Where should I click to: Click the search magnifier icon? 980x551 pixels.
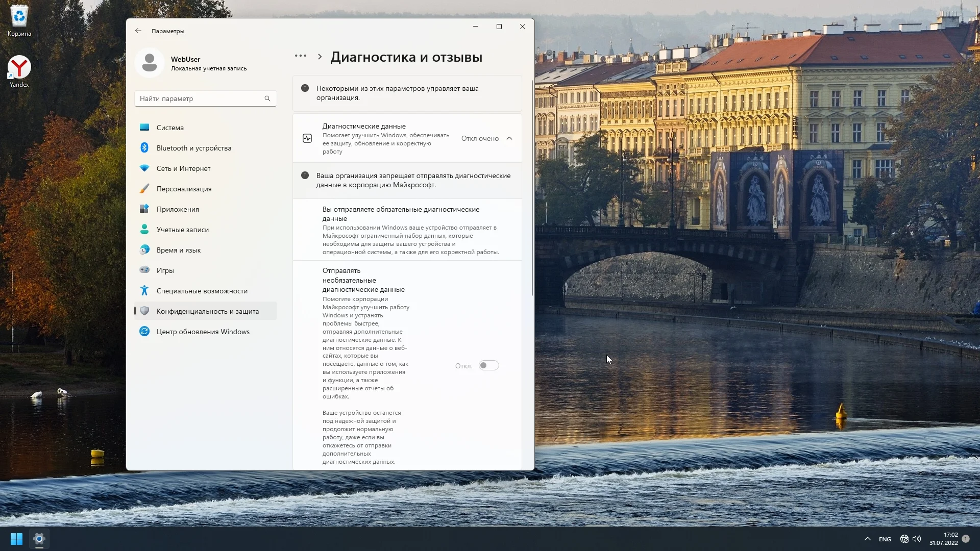pyautogui.click(x=267, y=98)
